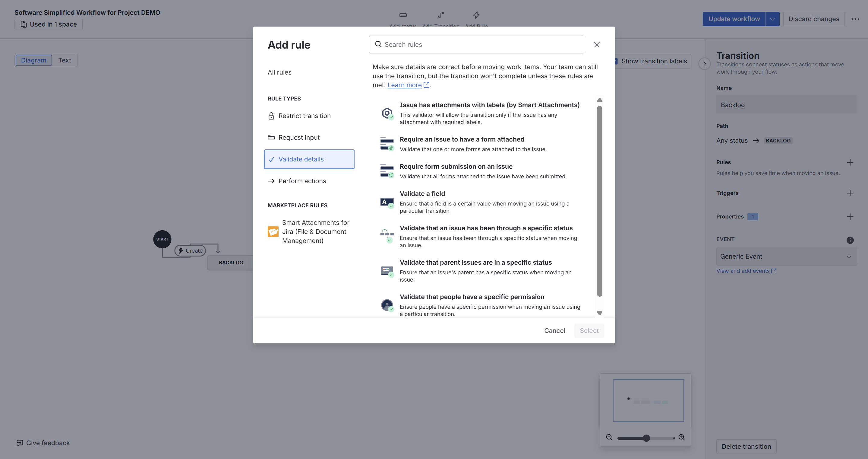This screenshot has width=868, height=459.
Task: Select the Restrict transition rule type
Action: 304,116
